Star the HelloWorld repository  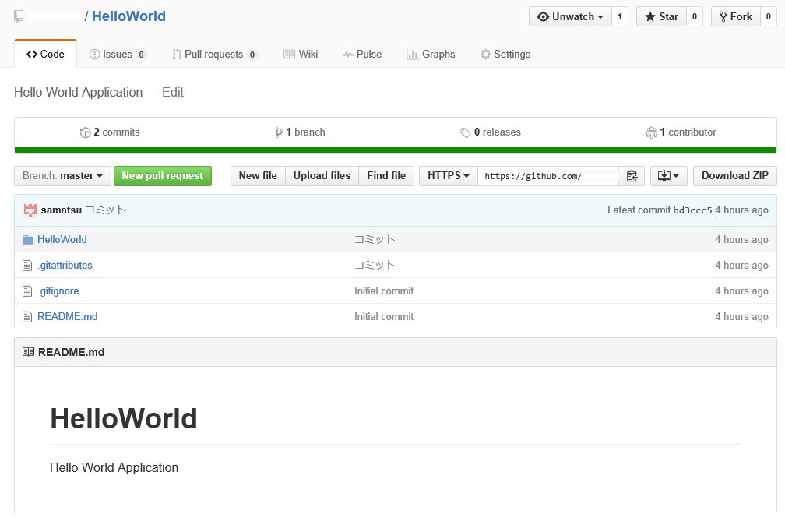(661, 16)
